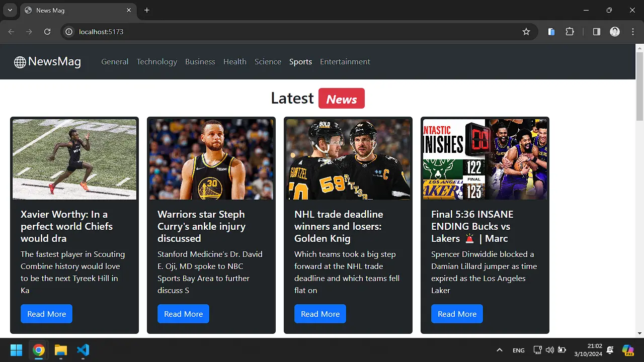The height and width of the screenshot is (362, 644).
Task: Show hidden system tray icons
Action: coord(499,350)
